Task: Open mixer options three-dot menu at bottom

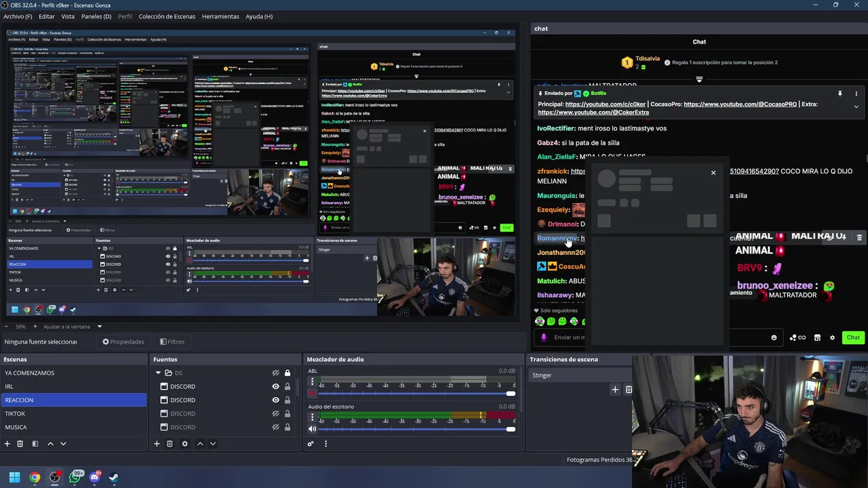Action: [325, 444]
